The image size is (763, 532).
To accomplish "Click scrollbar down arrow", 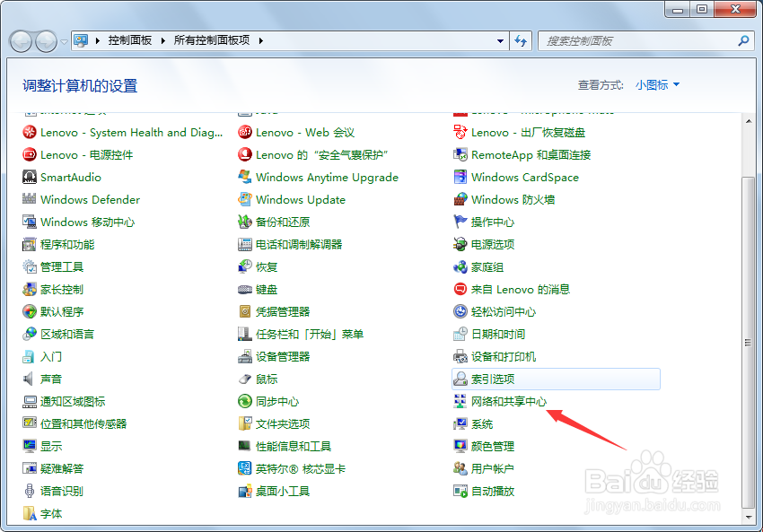I will tap(749, 517).
